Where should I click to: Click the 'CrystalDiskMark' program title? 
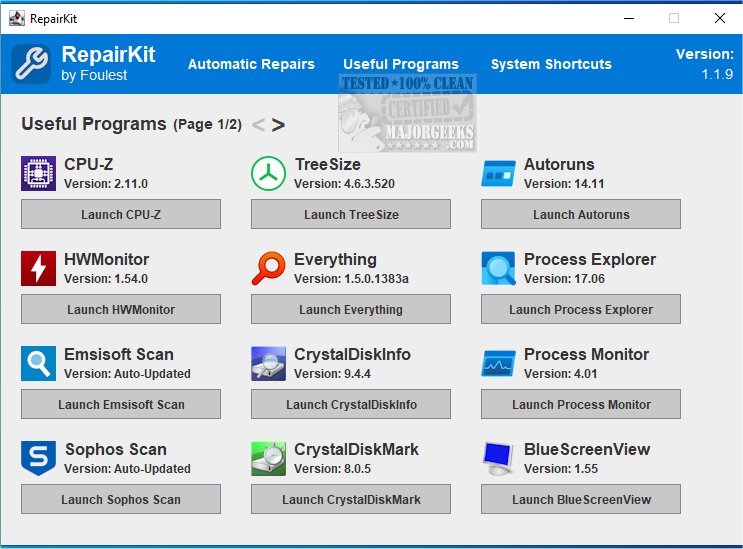(x=356, y=449)
